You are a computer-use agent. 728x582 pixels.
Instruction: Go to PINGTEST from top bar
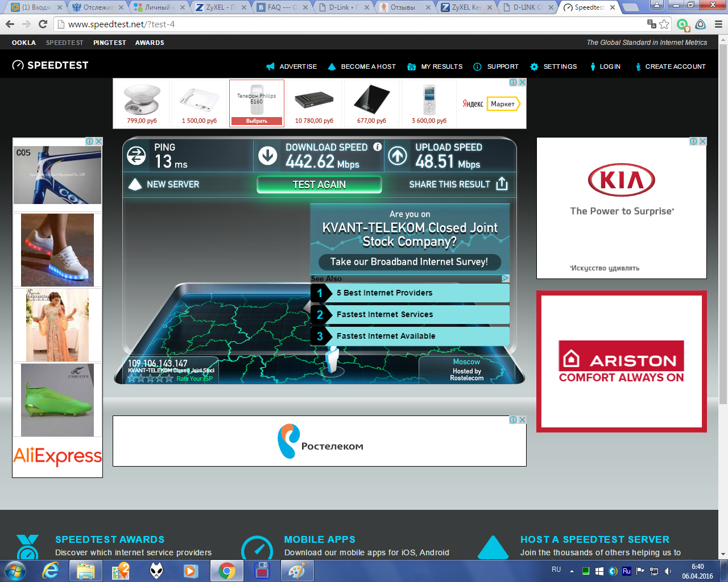pos(110,43)
